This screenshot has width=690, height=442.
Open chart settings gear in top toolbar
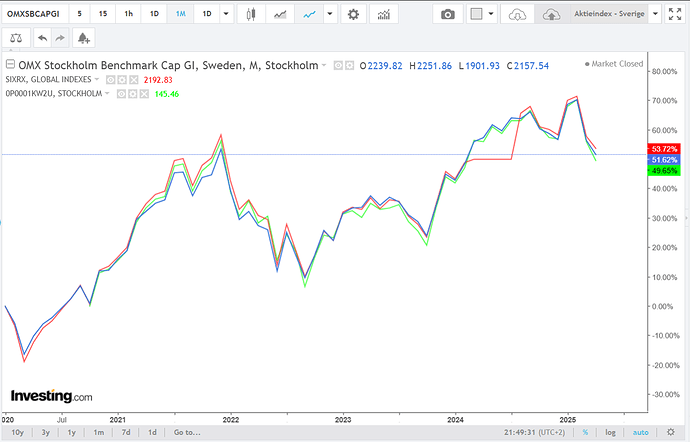click(x=352, y=14)
